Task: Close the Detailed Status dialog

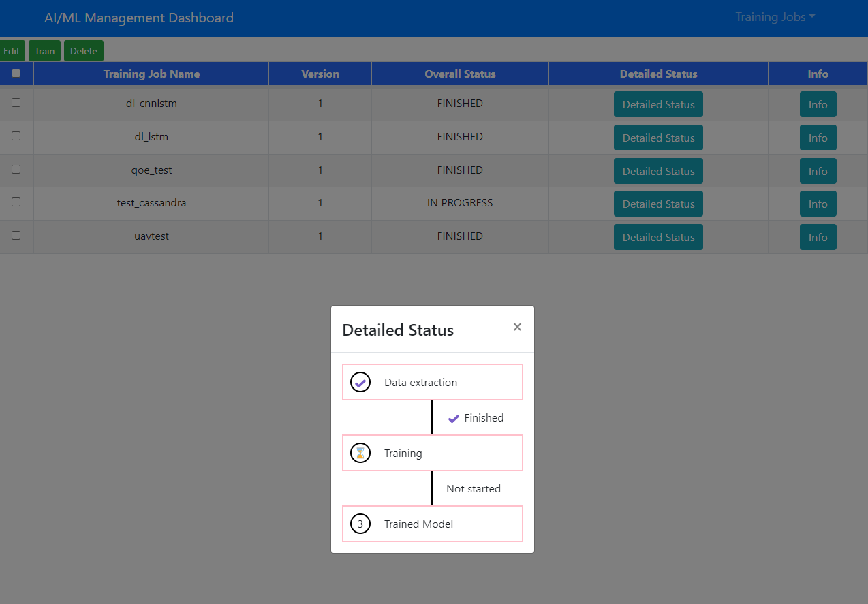Action: pyautogui.click(x=517, y=327)
